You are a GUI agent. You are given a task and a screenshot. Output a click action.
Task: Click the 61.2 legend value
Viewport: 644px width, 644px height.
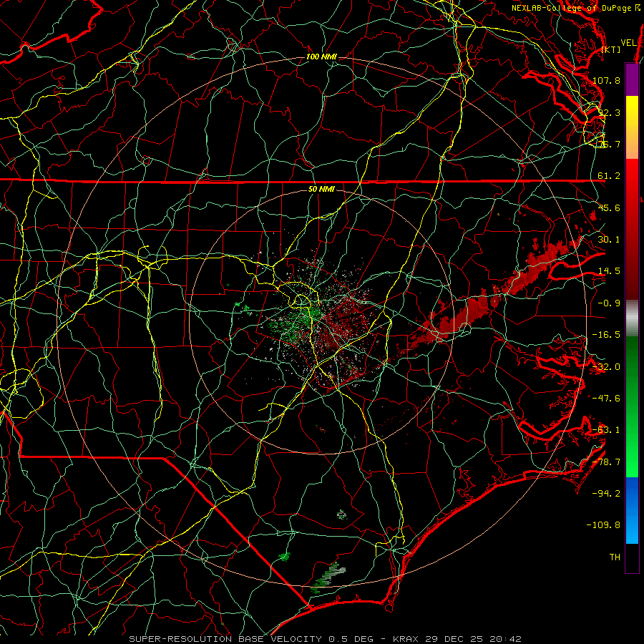(x=609, y=176)
